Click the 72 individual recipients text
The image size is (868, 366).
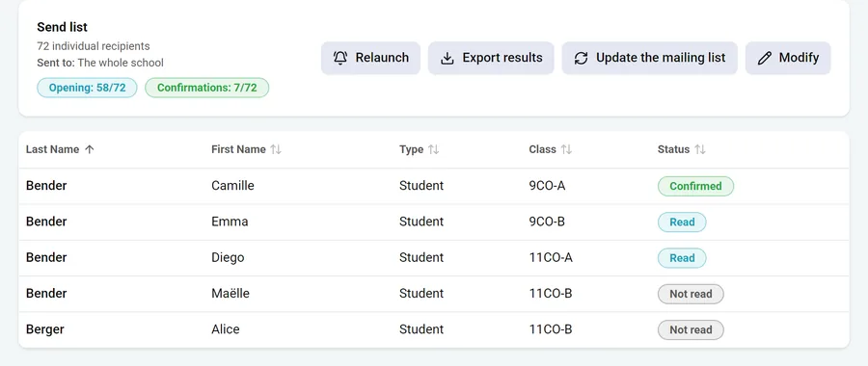click(x=94, y=46)
